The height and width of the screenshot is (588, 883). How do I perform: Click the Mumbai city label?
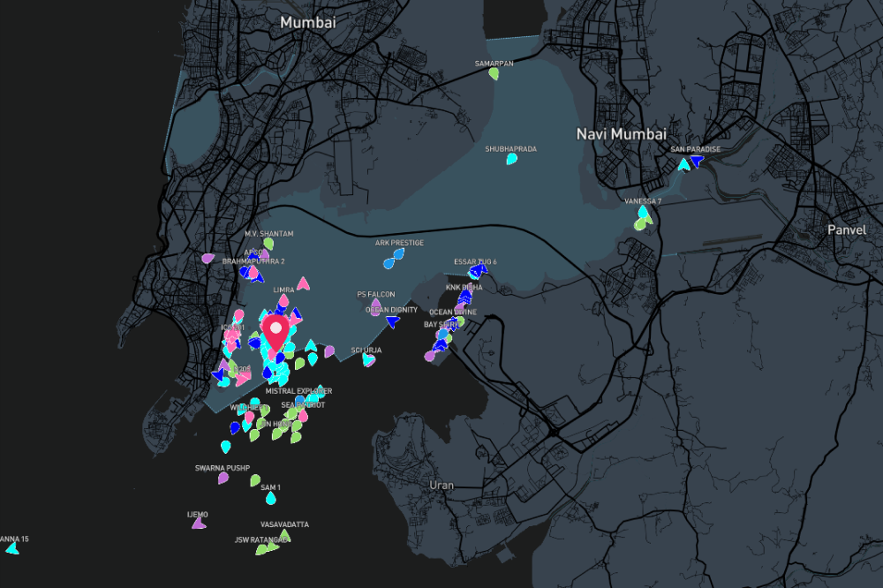[x=307, y=23]
